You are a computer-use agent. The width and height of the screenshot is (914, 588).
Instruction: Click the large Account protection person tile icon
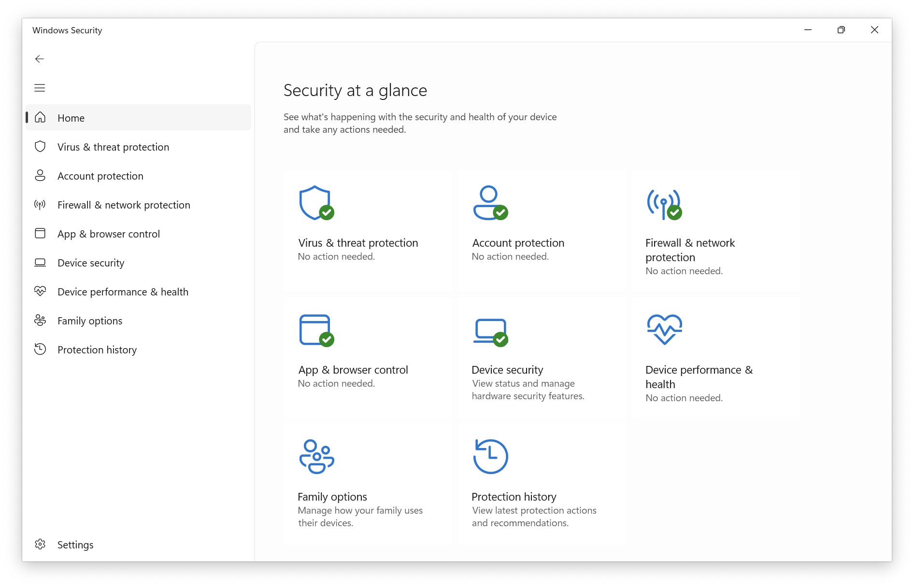(x=490, y=203)
